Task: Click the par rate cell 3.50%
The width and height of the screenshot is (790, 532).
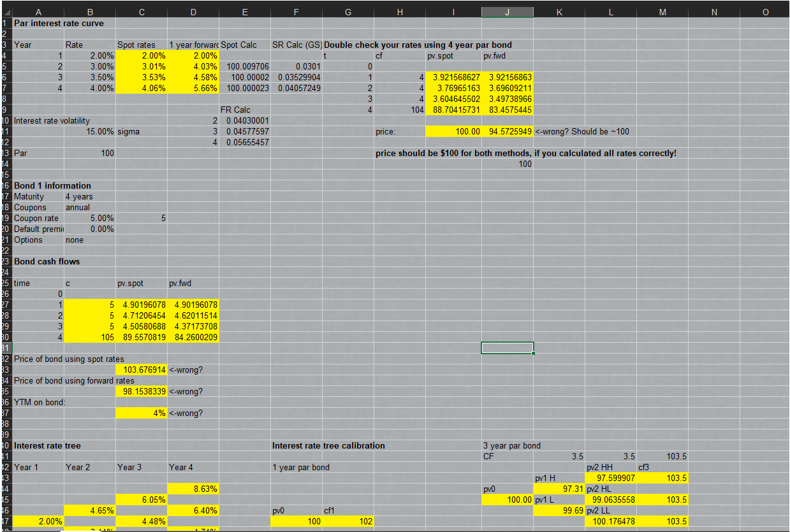Action: 90,77
